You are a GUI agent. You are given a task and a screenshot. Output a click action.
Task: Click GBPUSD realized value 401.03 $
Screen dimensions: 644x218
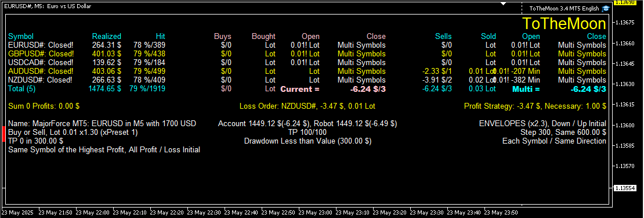[x=106, y=54]
